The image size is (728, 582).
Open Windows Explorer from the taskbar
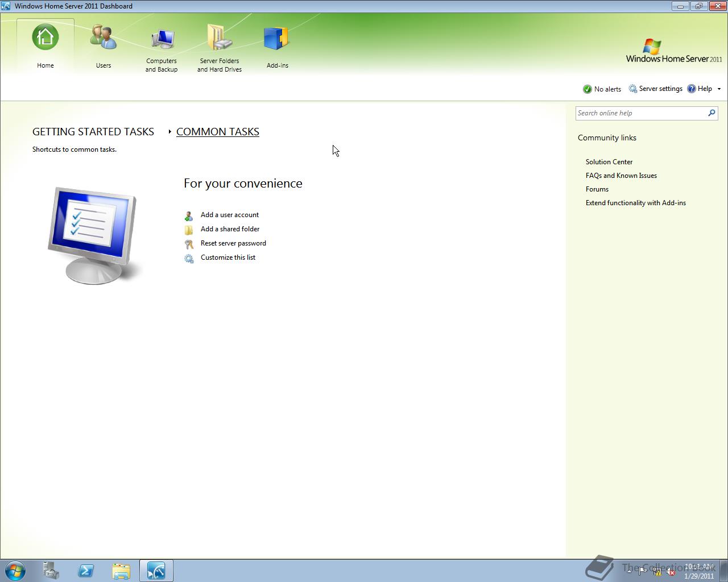tap(121, 571)
